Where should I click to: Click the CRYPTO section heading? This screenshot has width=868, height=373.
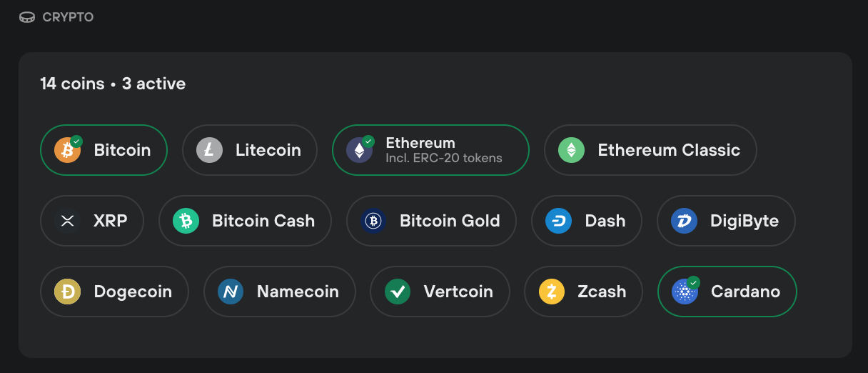68,17
